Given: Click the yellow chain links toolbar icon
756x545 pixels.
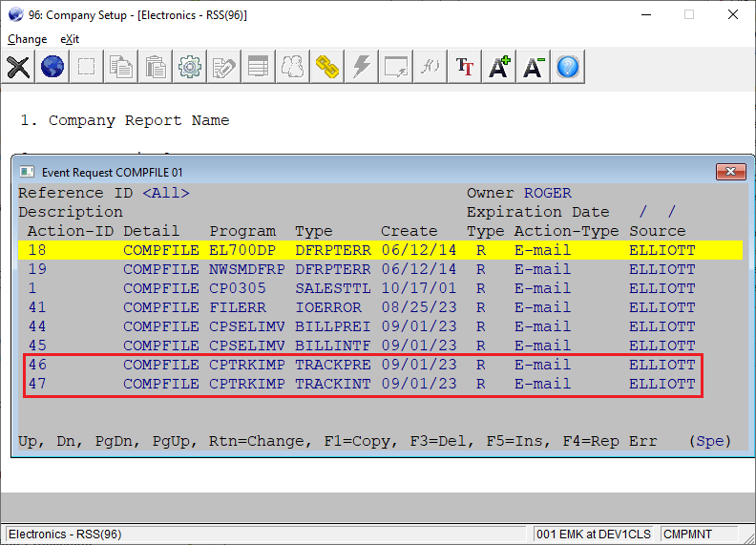Looking at the screenshot, I should tap(326, 67).
